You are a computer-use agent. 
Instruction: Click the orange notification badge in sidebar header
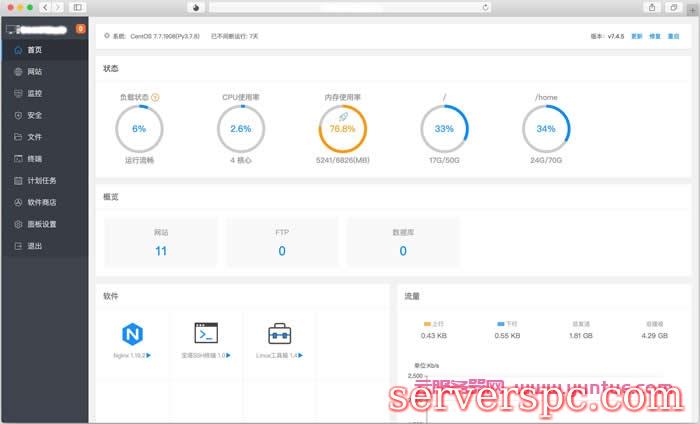(80, 28)
